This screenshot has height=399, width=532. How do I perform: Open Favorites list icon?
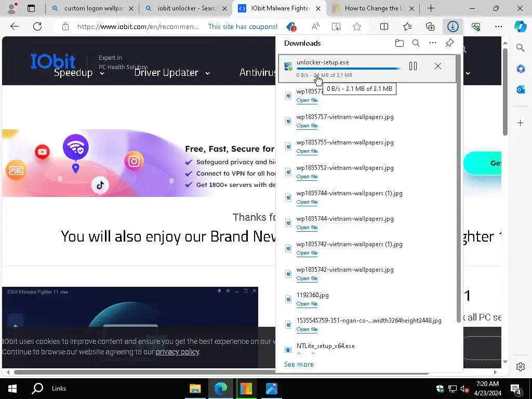tap(407, 26)
